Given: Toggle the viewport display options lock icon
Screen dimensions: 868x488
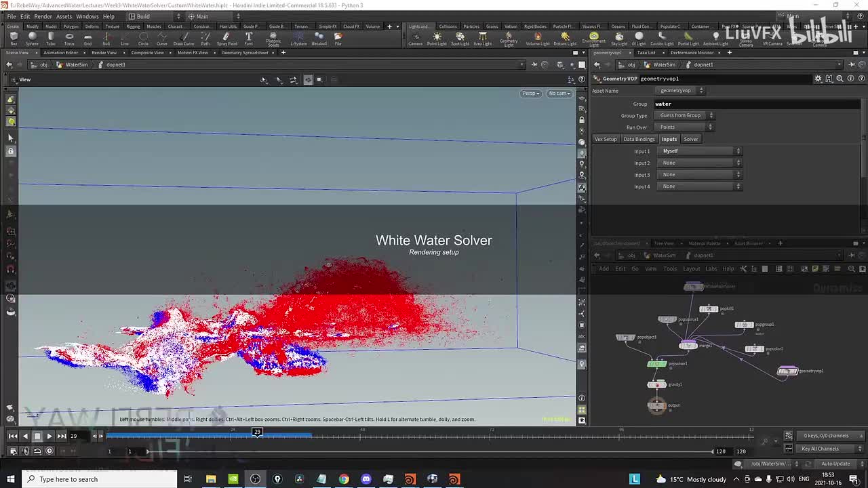Looking at the screenshot, I should point(581,120).
